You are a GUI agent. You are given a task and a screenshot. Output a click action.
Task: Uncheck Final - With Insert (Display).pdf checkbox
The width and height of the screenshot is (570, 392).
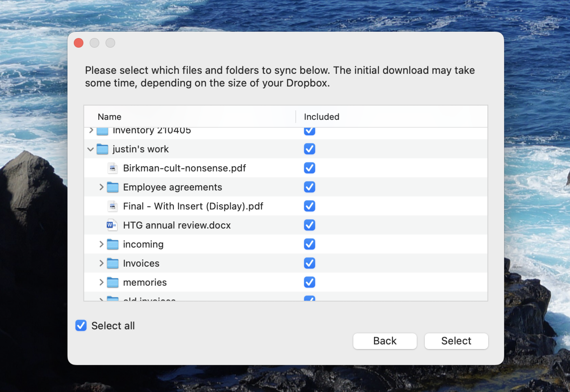point(310,206)
